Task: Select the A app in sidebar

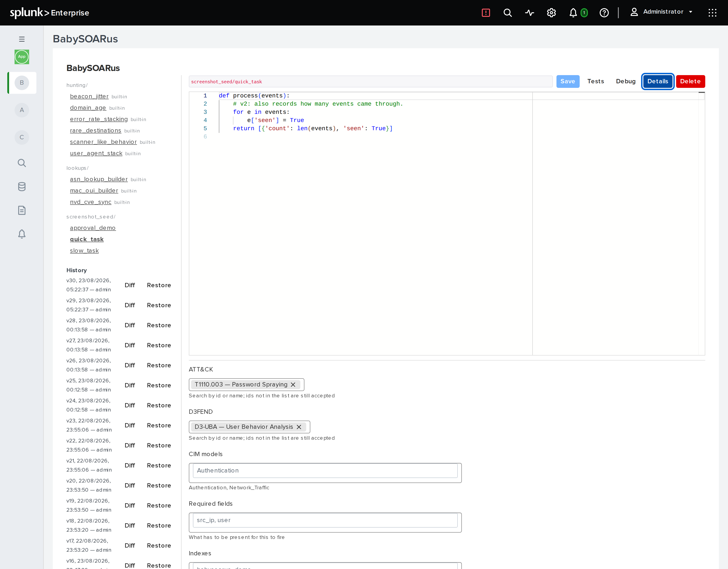Action: [x=22, y=110]
